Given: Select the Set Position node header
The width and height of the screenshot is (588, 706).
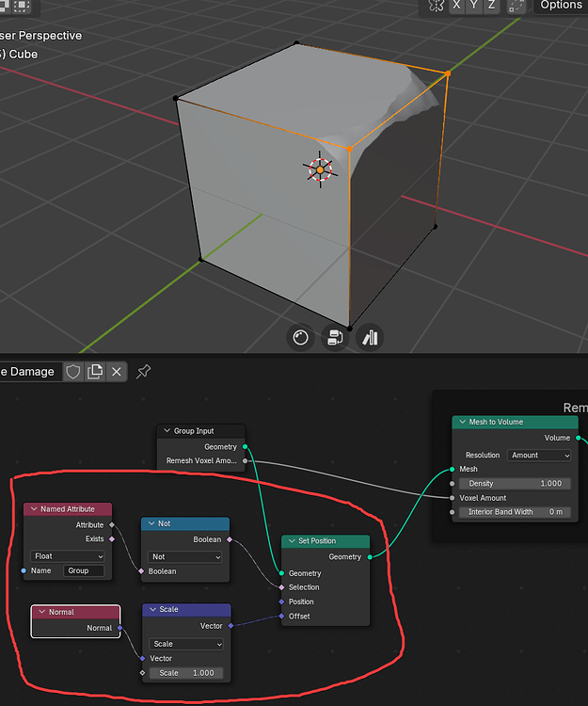Looking at the screenshot, I should (x=326, y=540).
